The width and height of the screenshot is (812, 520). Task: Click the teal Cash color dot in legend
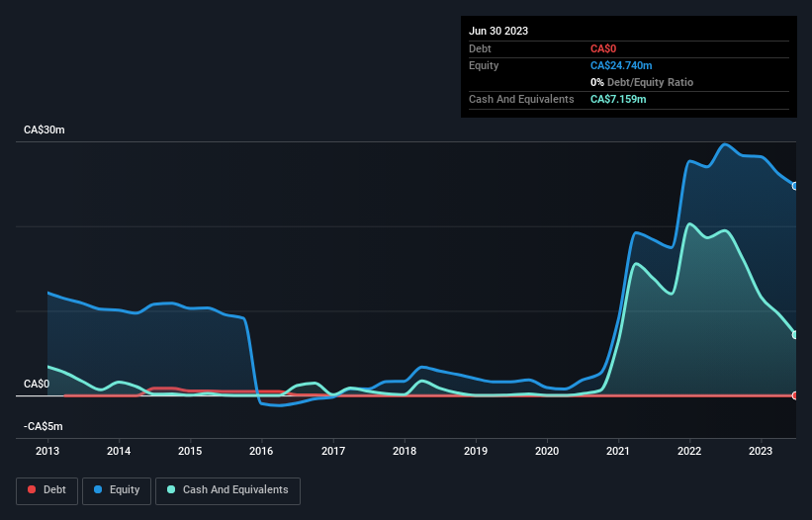point(171,489)
